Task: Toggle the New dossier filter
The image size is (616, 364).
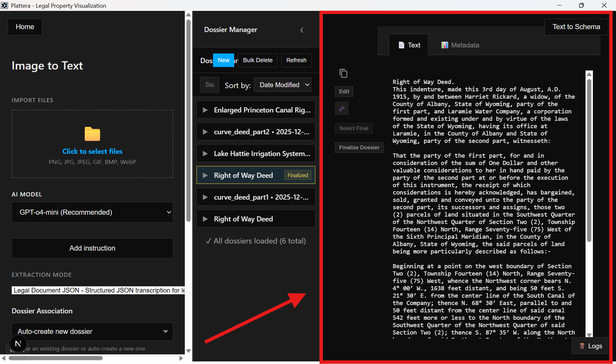Action: pos(224,60)
